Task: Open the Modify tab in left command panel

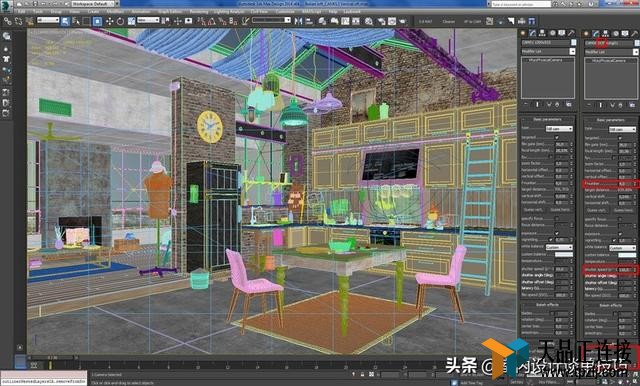Action: point(533,33)
